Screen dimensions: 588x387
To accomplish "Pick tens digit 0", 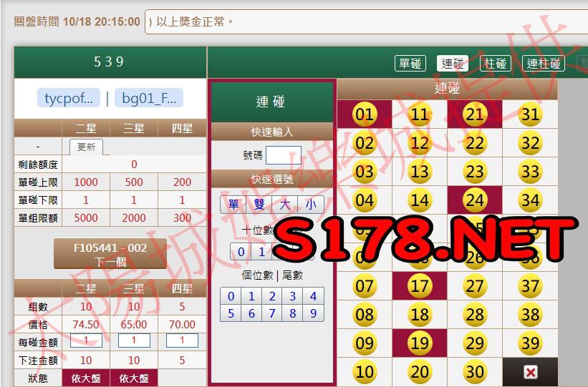I will coord(241,251).
